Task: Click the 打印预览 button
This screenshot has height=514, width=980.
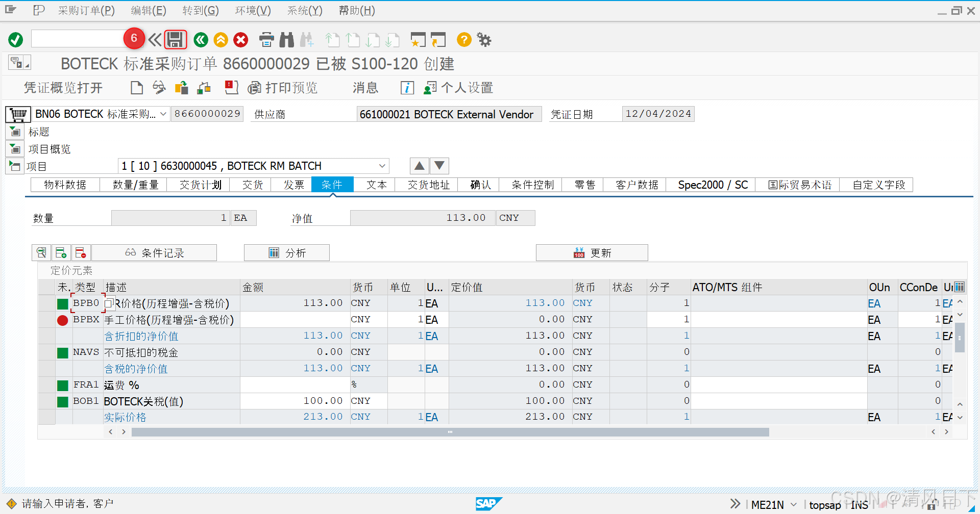Action: (283, 88)
